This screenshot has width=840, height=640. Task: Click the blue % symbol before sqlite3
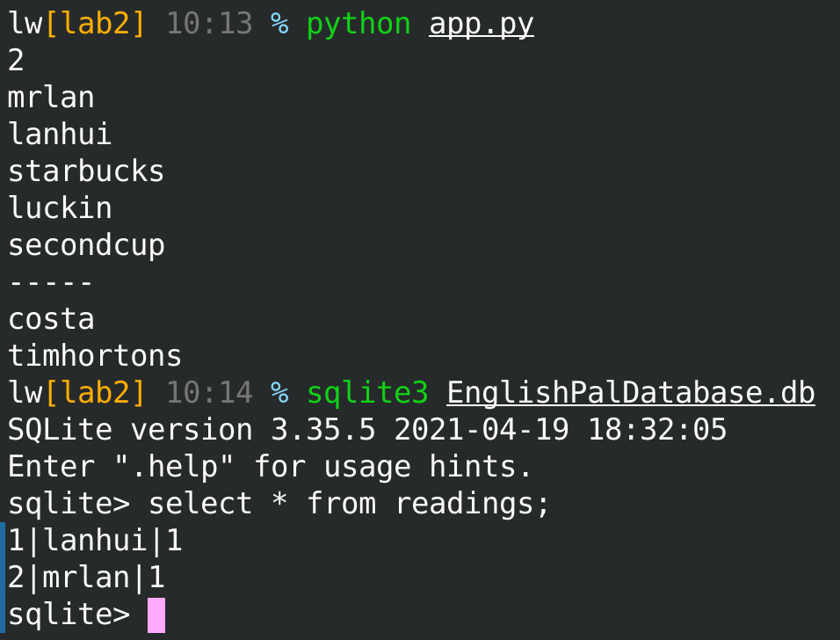(x=279, y=393)
